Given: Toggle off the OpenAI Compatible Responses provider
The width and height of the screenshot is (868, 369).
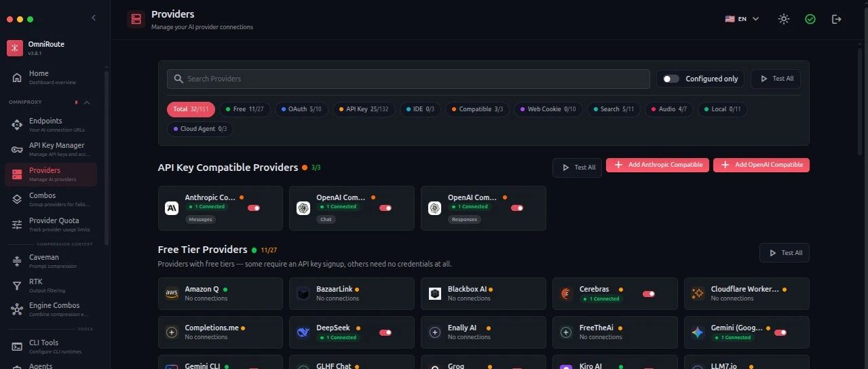Looking at the screenshot, I should coord(516,208).
